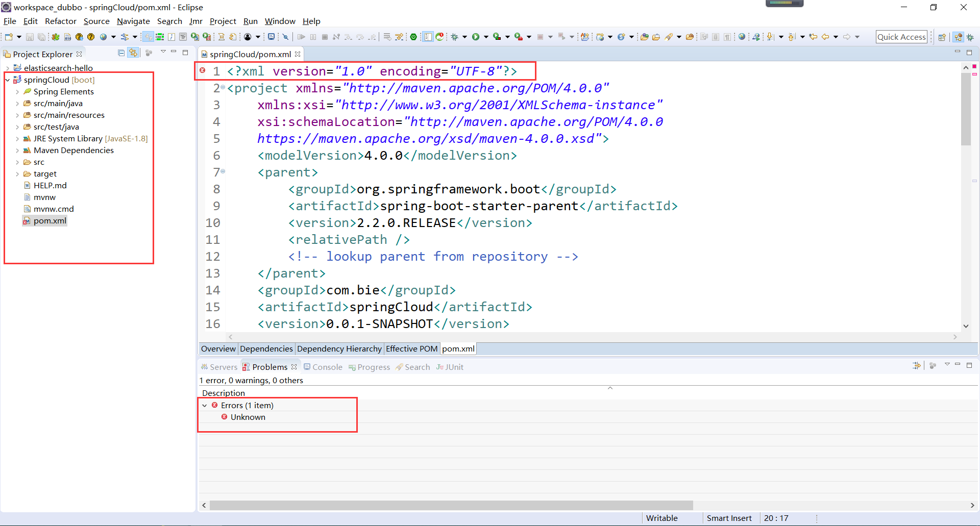The image size is (980, 526).
Task: Expand the target folder
Action: (17, 174)
